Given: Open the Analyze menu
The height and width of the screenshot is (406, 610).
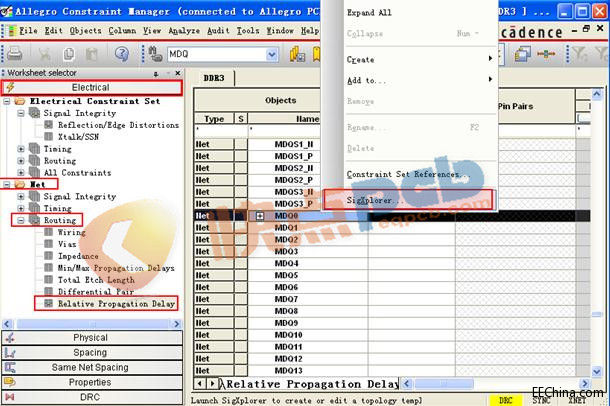Looking at the screenshot, I should pos(184,31).
